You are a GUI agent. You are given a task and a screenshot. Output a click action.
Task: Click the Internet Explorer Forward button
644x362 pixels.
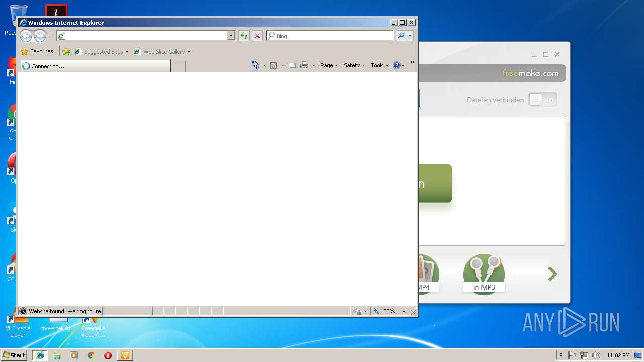click(40, 36)
